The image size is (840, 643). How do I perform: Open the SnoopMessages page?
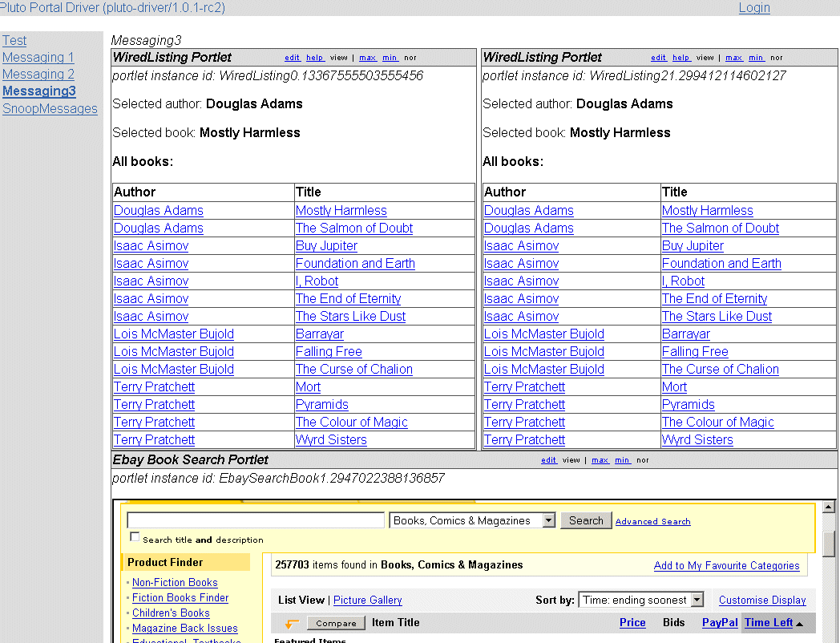click(x=50, y=108)
